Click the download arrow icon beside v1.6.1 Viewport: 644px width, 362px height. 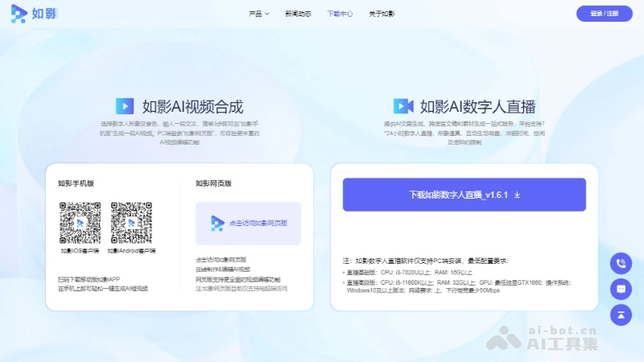518,195
